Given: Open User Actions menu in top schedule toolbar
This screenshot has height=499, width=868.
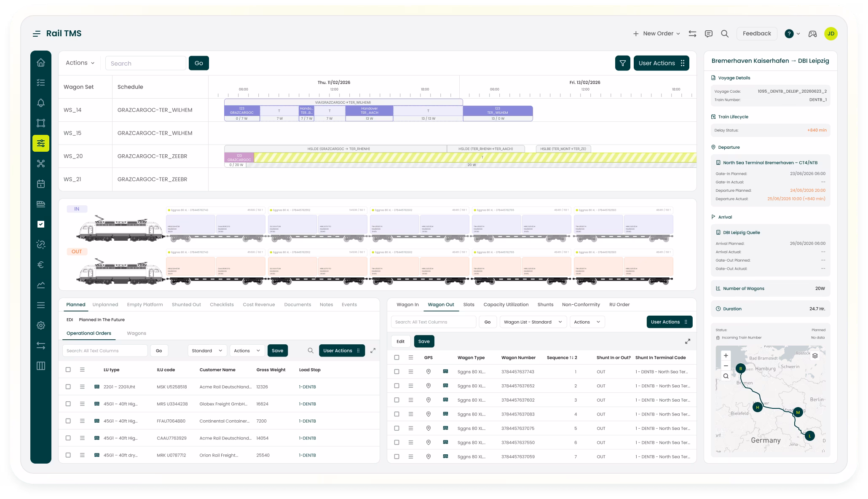Looking at the screenshot, I should 662,63.
